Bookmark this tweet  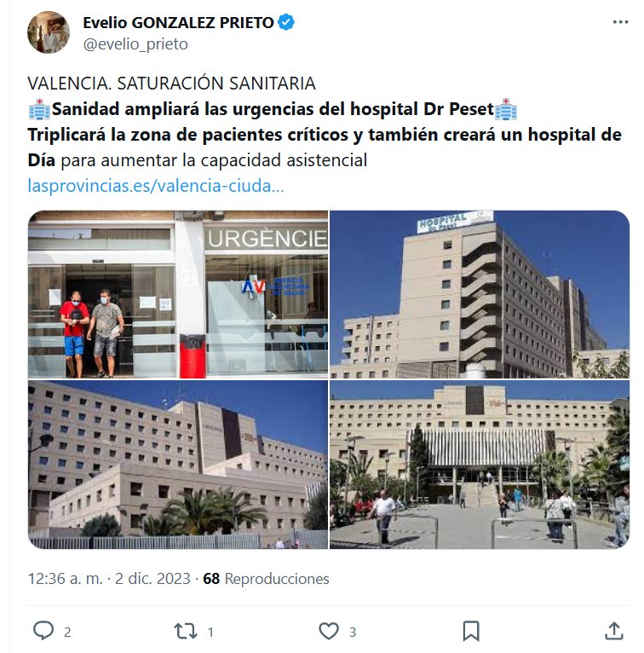[x=471, y=631]
